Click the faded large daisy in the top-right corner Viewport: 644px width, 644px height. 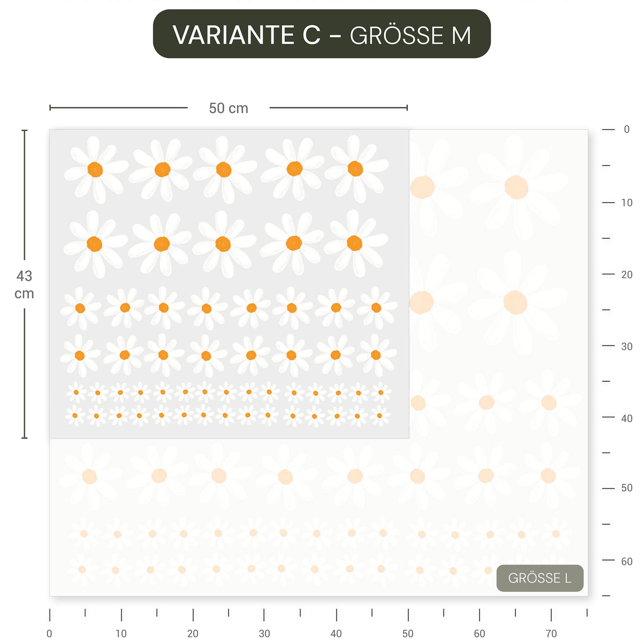tap(516, 187)
